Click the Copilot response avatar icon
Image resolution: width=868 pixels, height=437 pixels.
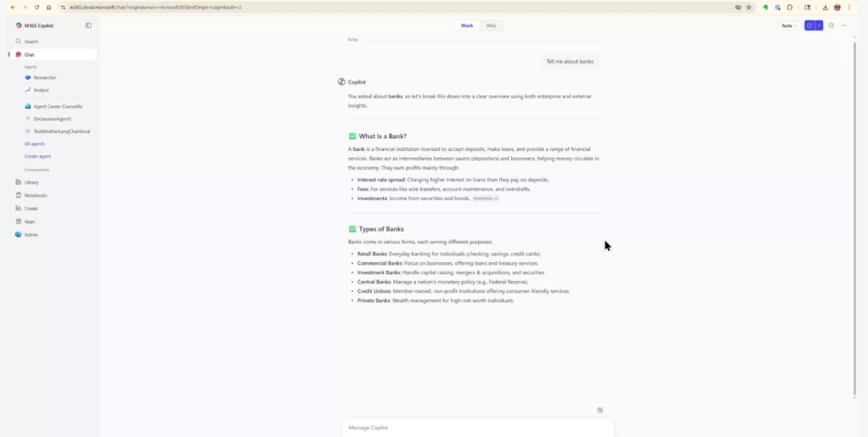coord(342,82)
